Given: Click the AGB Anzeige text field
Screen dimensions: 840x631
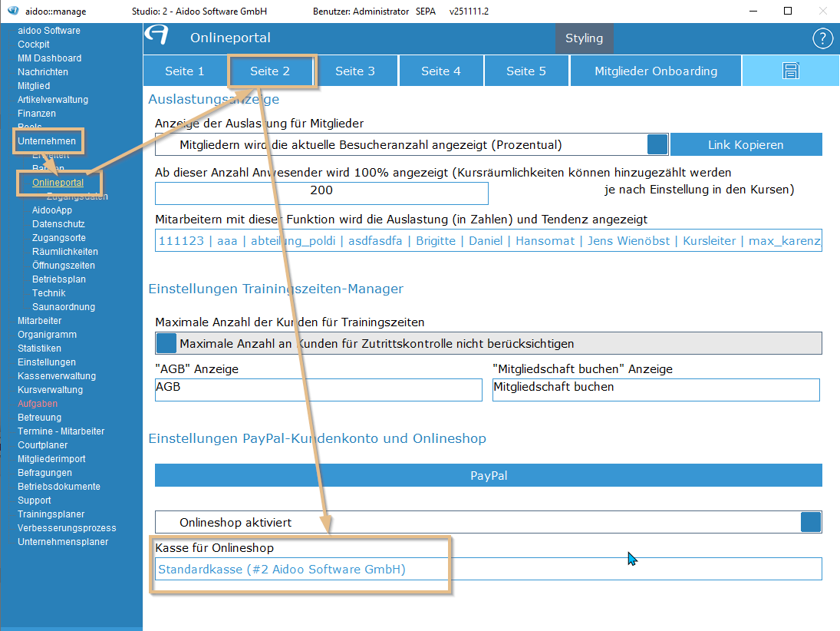Looking at the screenshot, I should [x=318, y=389].
